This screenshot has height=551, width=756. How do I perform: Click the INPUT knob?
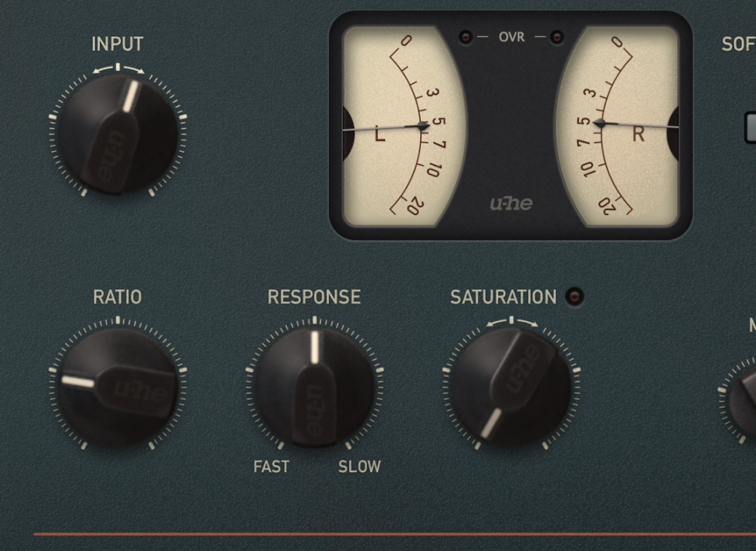[118, 135]
